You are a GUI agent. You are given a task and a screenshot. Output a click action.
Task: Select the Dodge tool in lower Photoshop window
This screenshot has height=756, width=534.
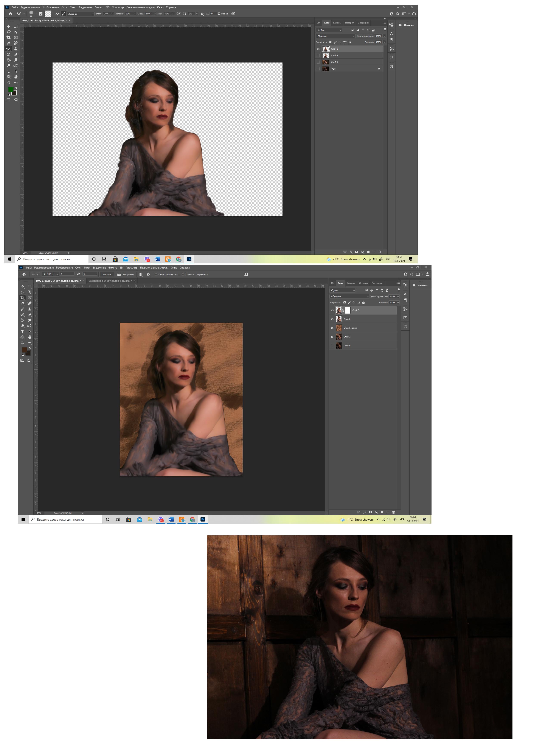pyautogui.click(x=22, y=326)
